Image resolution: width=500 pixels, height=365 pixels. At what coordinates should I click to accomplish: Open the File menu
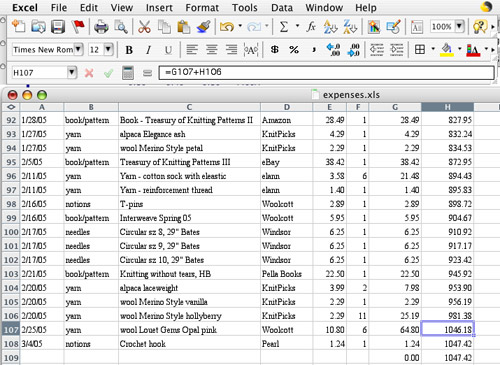coord(59,7)
